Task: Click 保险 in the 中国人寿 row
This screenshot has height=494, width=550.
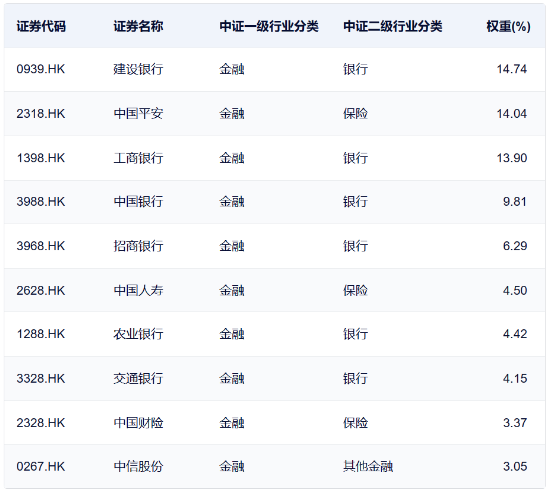Action: pos(355,291)
